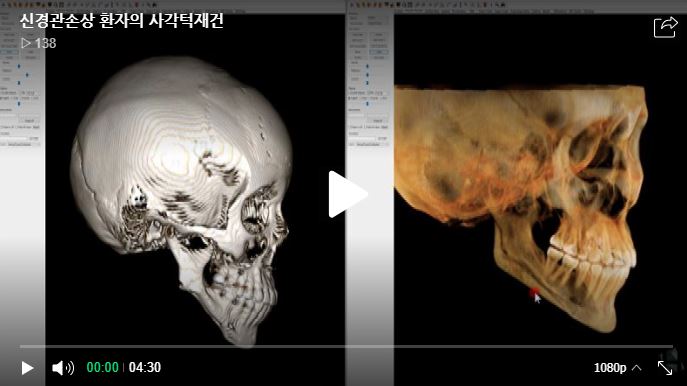Click the video title 신경관손상 환자의 사각턱재건

[x=122, y=21]
